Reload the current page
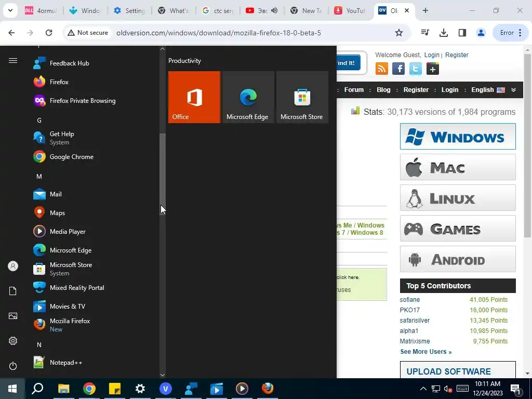532x399 pixels. point(49,33)
